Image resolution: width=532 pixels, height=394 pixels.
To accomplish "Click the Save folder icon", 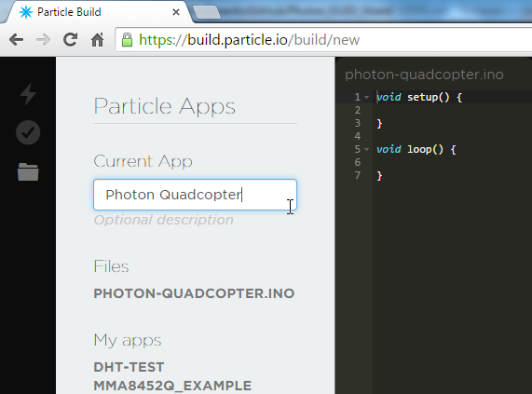I will [x=28, y=171].
